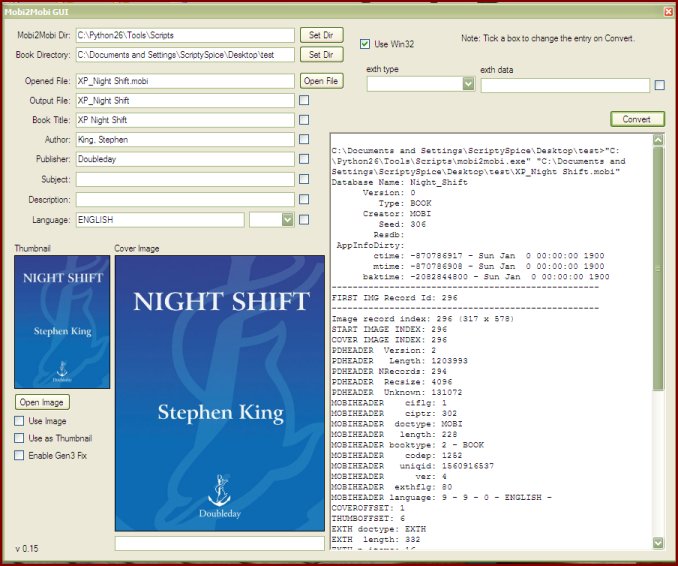
Task: Tick the checkbox next to Author field
Action: coord(304,140)
